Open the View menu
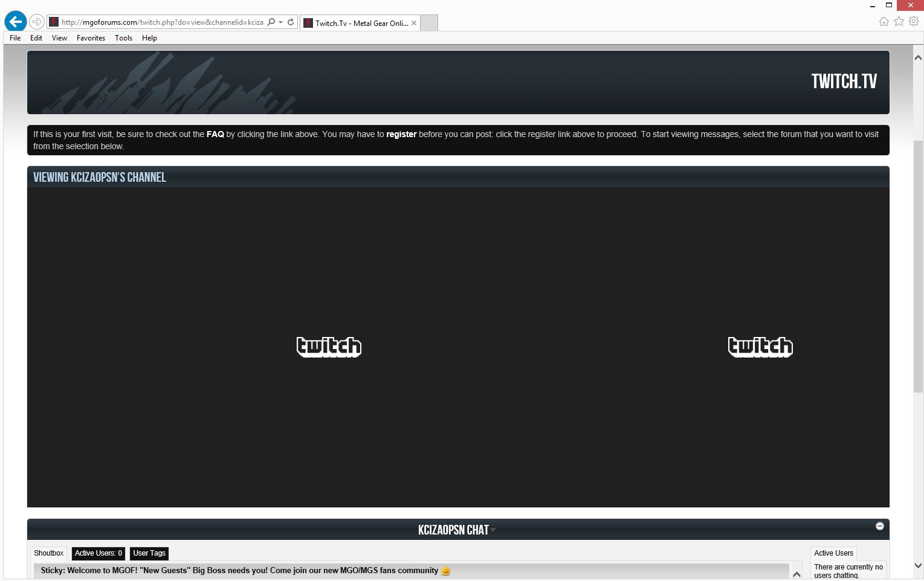This screenshot has height=581, width=924. point(59,37)
